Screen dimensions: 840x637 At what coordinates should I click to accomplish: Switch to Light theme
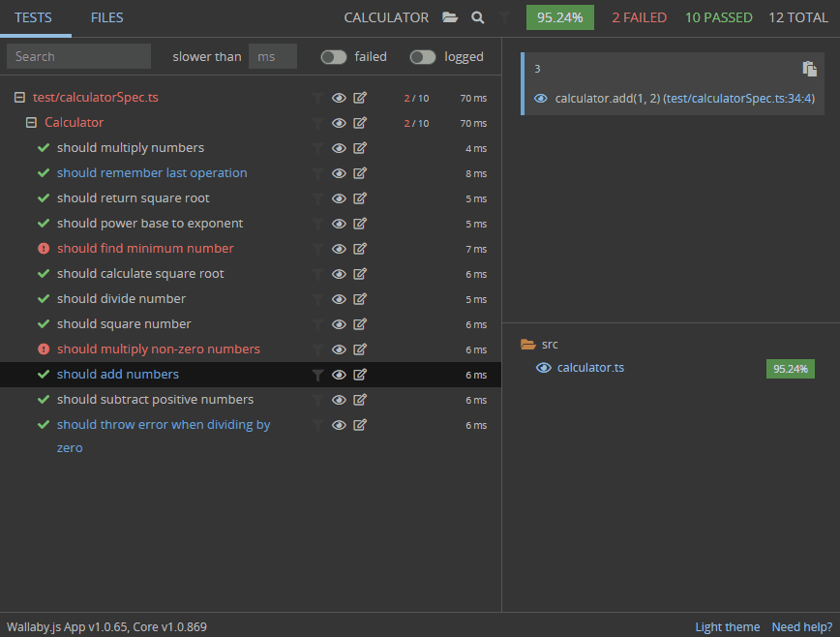[x=727, y=627]
